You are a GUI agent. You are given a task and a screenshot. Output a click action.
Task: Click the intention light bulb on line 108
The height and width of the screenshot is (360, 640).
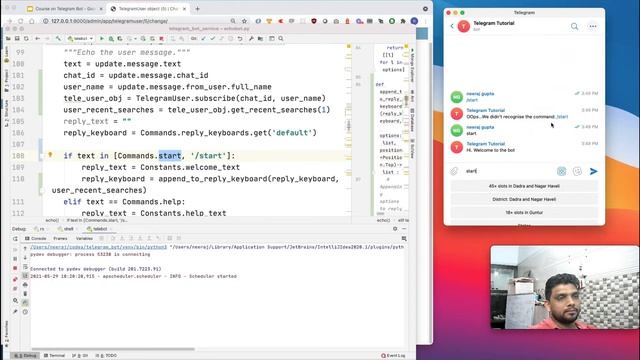click(50, 155)
